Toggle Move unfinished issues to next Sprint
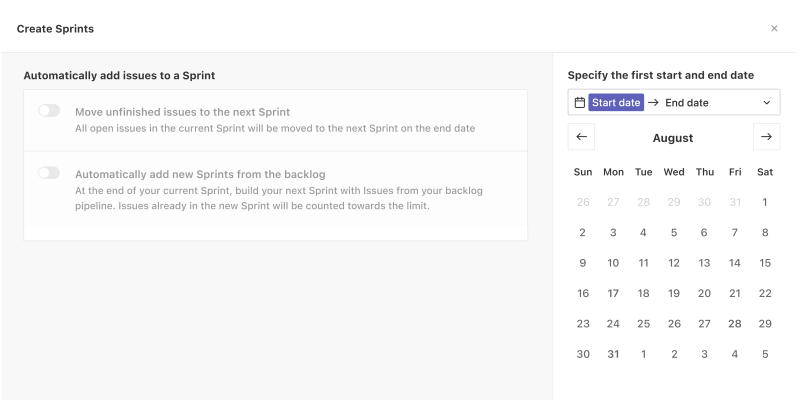This screenshot has width=800, height=400. [49, 111]
